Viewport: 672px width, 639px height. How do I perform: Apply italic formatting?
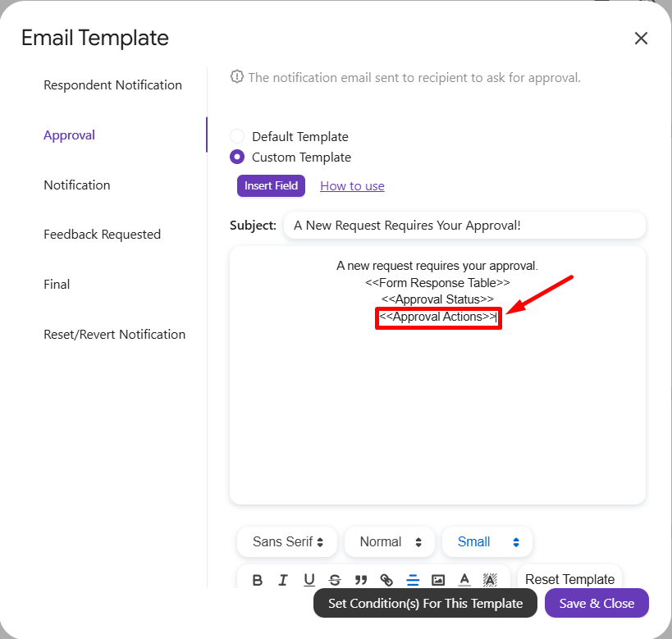tap(283, 580)
